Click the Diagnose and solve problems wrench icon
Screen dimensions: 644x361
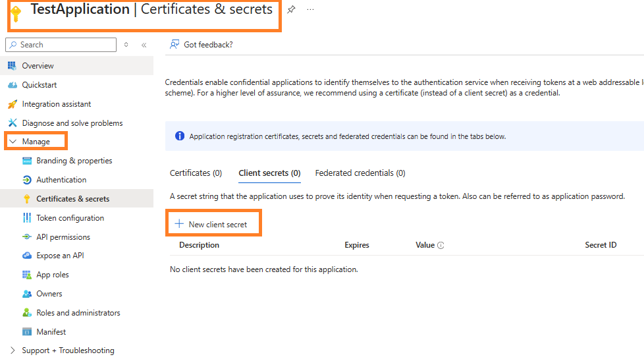[13, 123]
